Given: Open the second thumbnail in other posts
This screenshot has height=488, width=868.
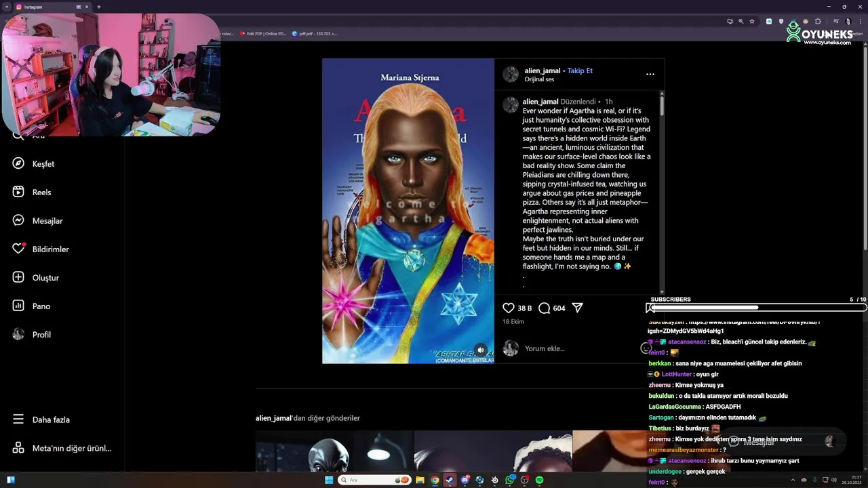Looking at the screenshot, I should pos(493,451).
